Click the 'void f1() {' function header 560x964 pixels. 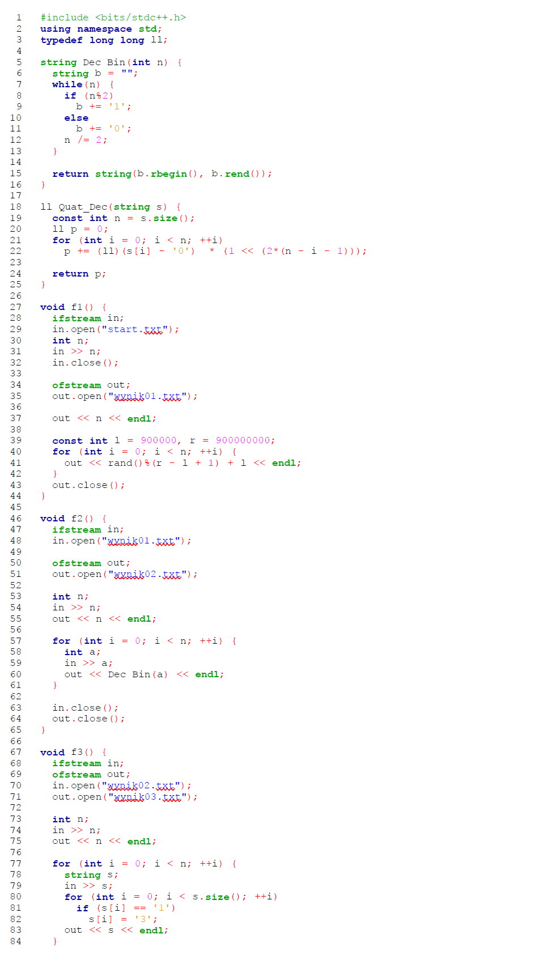click(74, 307)
